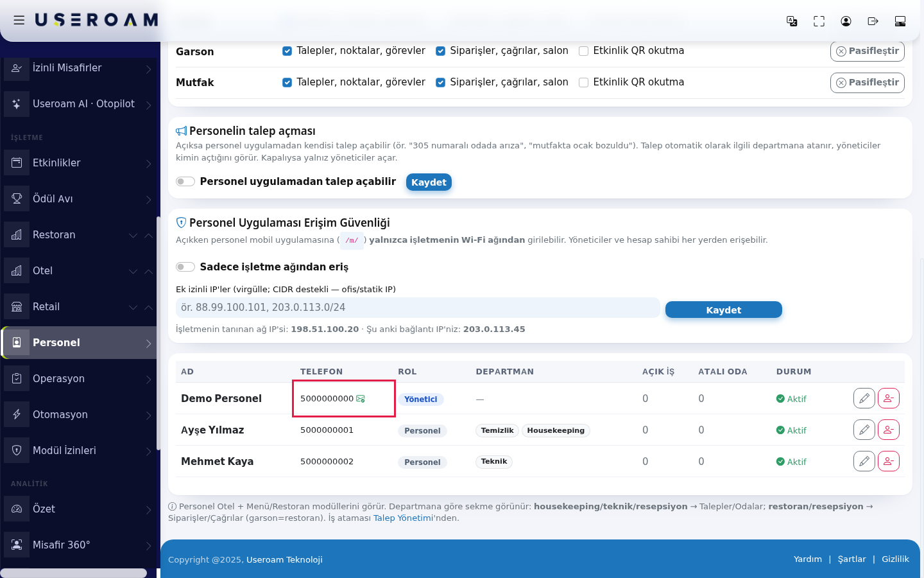Open Personel menu item
The width and height of the screenshot is (924, 578).
80,343
